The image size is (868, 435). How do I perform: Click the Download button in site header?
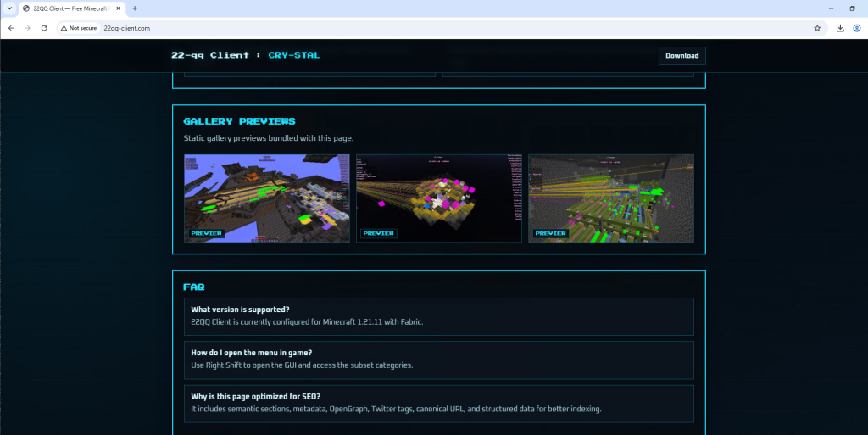point(682,55)
